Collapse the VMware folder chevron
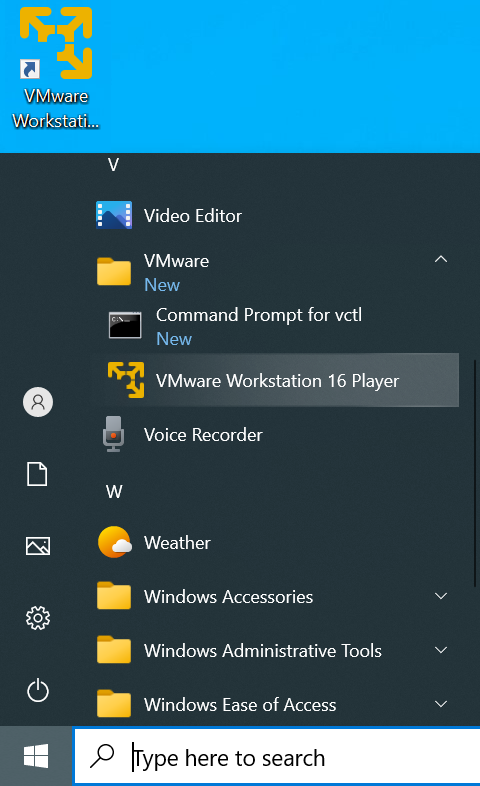 point(441,260)
